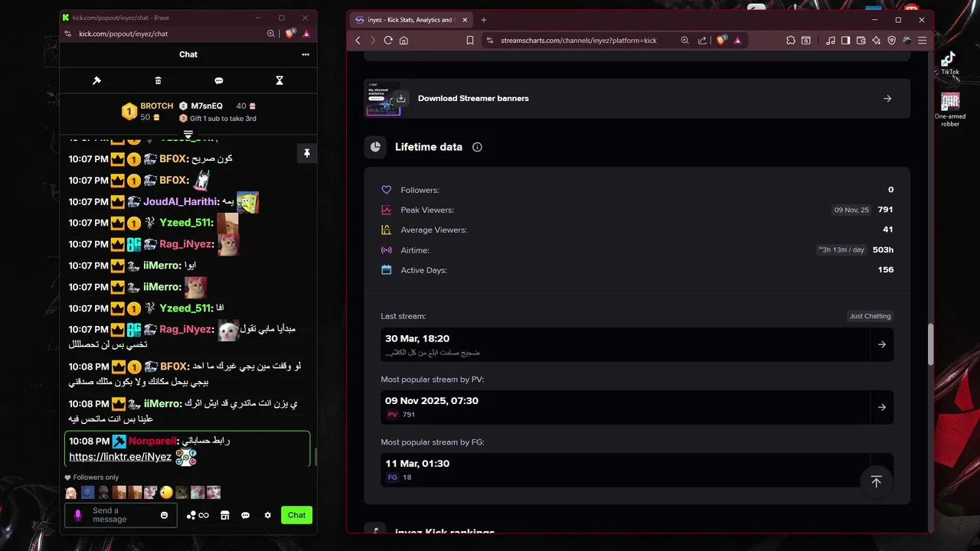Viewport: 980px width, 551px height.
Task: Click the scroll-to-top round button
Action: pyautogui.click(x=876, y=481)
